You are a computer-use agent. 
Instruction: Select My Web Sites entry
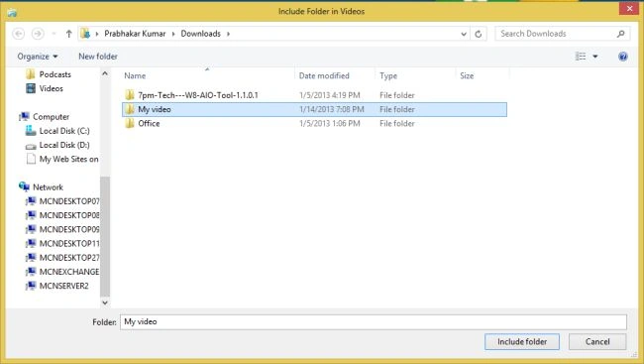tap(68, 159)
